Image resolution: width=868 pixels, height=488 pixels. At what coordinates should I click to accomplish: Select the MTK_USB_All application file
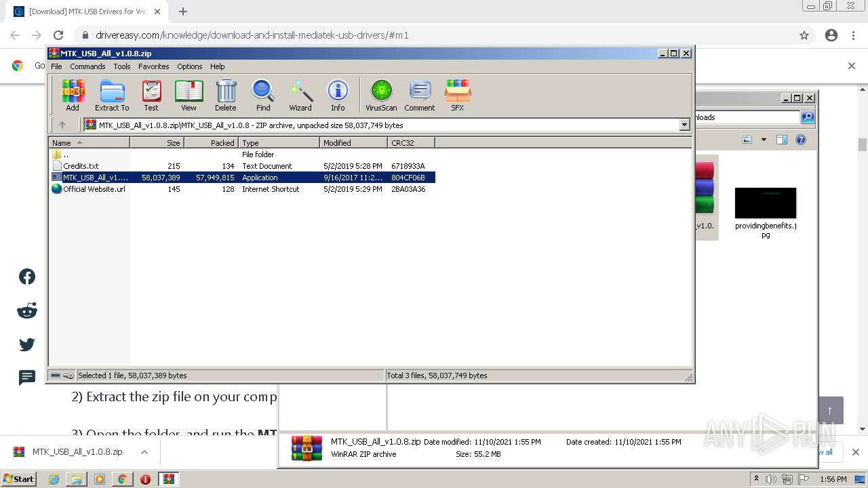tap(242, 178)
